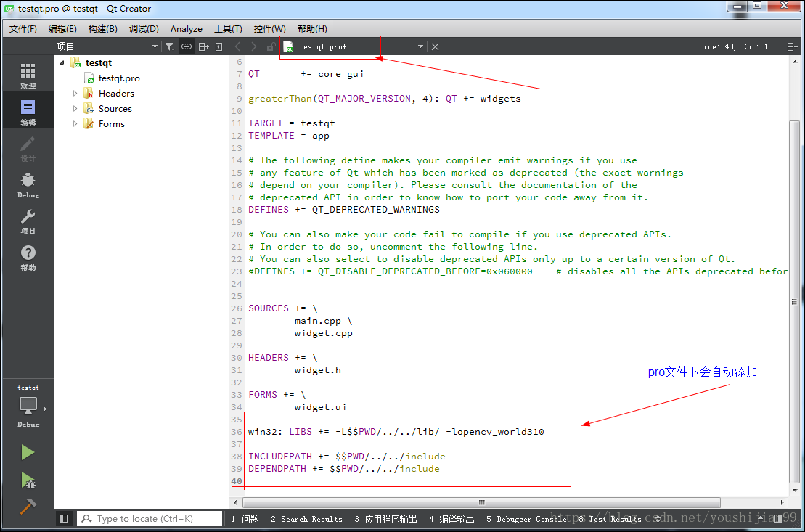Collapse the testqt project node
Screen dimensions: 805x532
[x=62, y=62]
